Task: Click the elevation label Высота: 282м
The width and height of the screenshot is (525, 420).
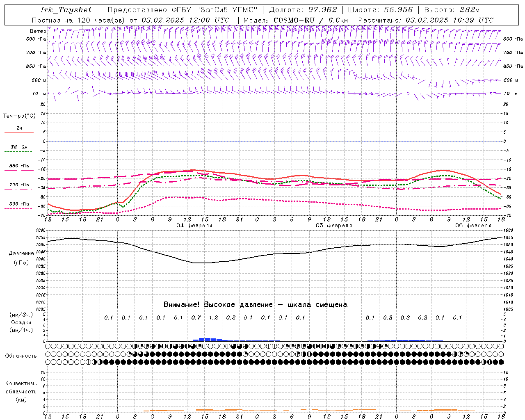Action: [x=452, y=10]
